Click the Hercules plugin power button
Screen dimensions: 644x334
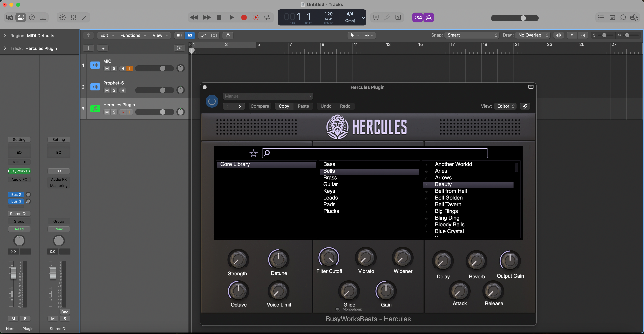pyautogui.click(x=212, y=101)
